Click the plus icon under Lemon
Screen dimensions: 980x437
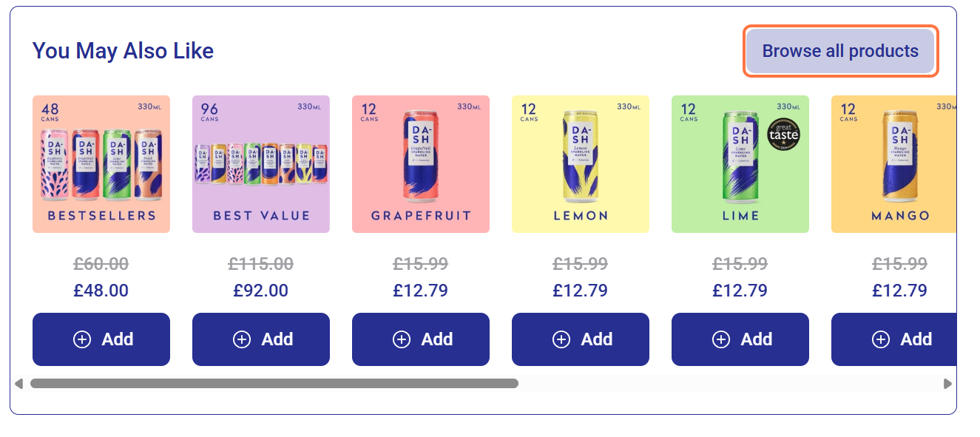click(561, 339)
